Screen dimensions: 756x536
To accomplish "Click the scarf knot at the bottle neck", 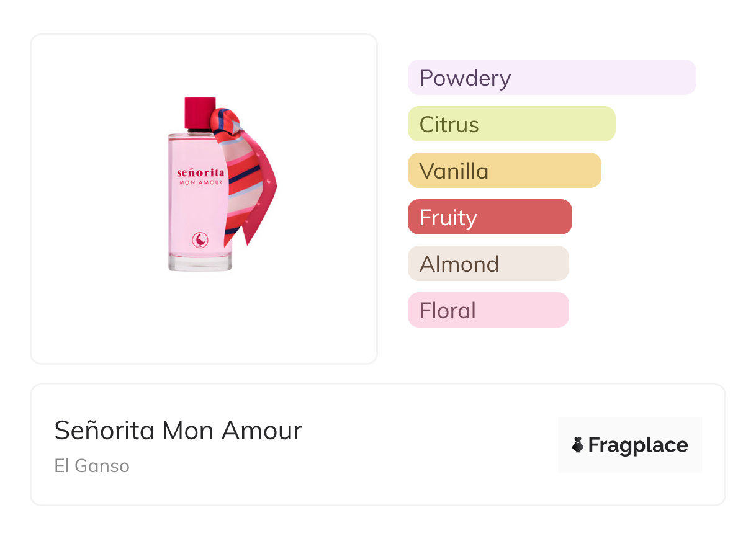I will tap(223, 120).
